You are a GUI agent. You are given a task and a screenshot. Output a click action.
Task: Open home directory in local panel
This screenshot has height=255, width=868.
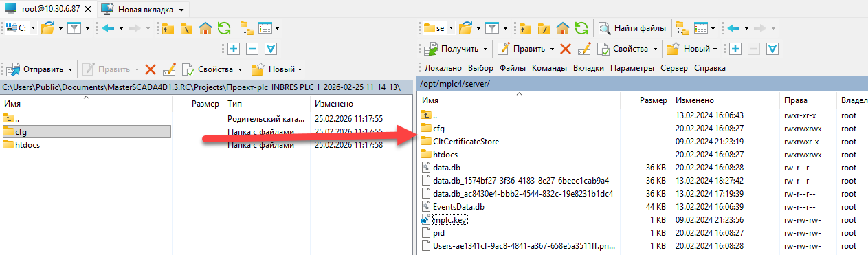point(205,28)
